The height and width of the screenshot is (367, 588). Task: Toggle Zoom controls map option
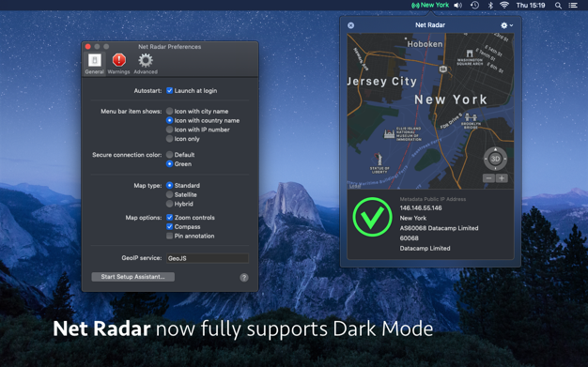169,218
